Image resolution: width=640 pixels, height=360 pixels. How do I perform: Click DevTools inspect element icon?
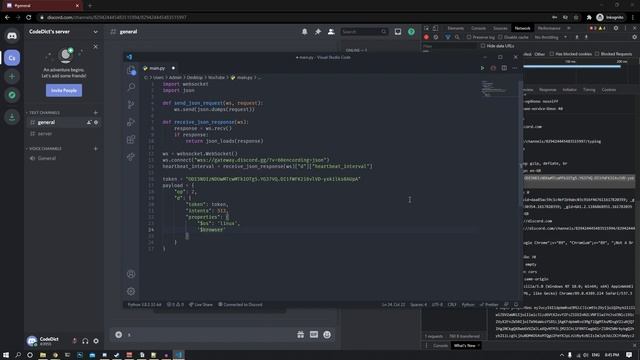(427, 28)
